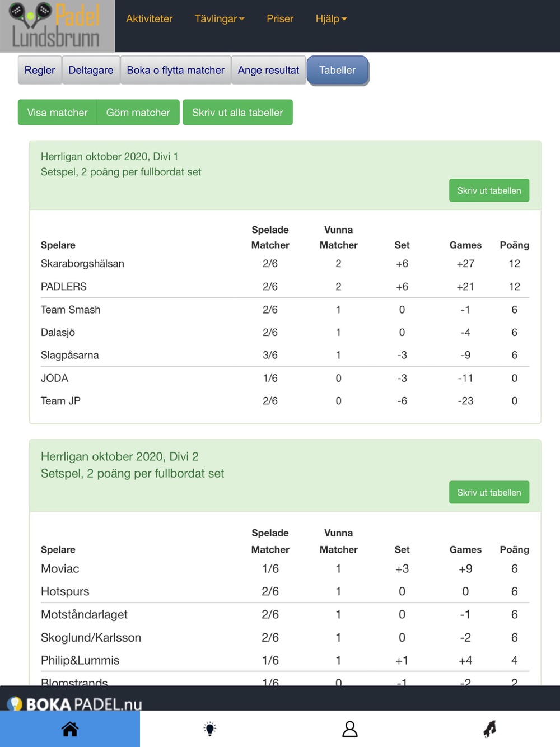
Task: Go to Priser in the navigation bar
Action: tap(280, 19)
